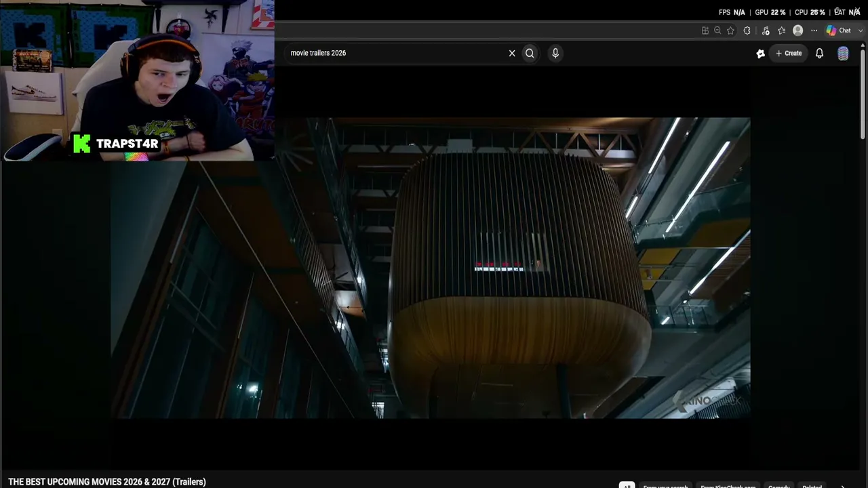Focus the 'movie trailers 2026' search field
This screenshot has height=488, width=868.
(x=397, y=53)
